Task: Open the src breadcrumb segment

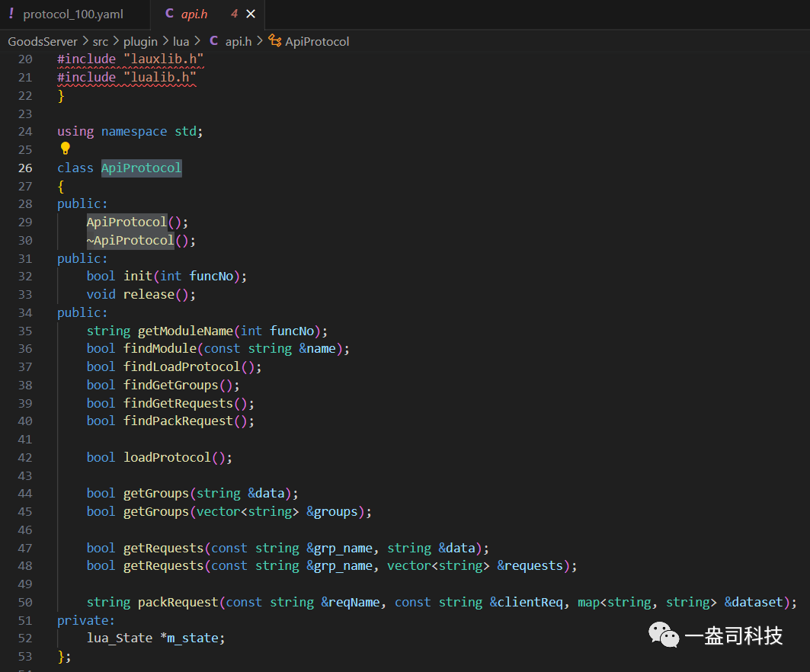Action: (101, 41)
